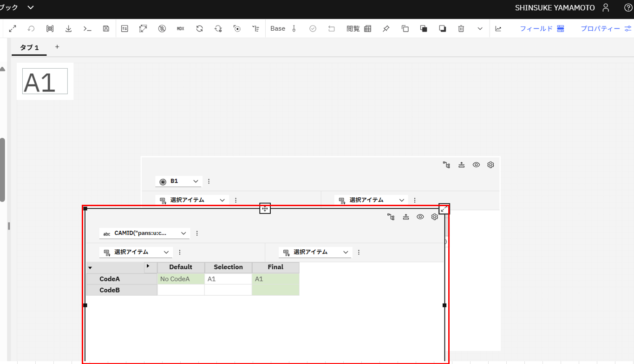The width and height of the screenshot is (634, 364).
Task: Click the commit checkmark circle icon
Action: coord(313,29)
